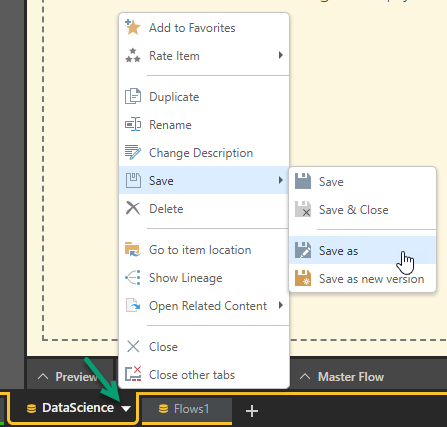Expand the Preview panel chevron
447x427 pixels.
pos(43,377)
